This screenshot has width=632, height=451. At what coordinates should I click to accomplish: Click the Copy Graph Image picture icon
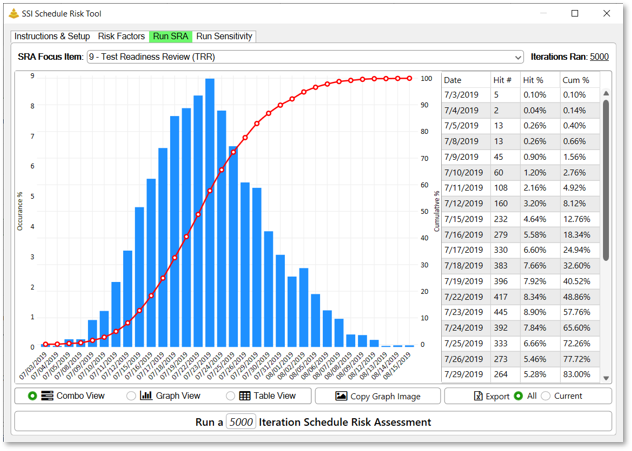pyautogui.click(x=341, y=396)
